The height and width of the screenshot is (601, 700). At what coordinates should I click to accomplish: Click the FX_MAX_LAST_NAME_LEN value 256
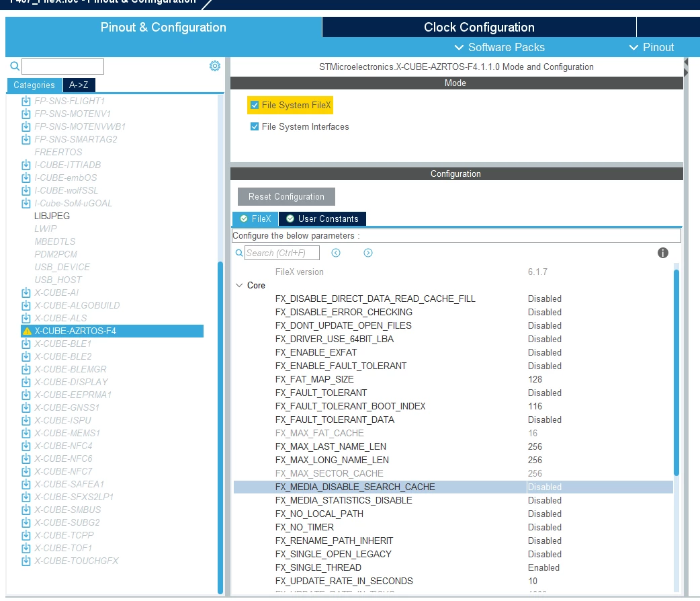[x=535, y=447]
